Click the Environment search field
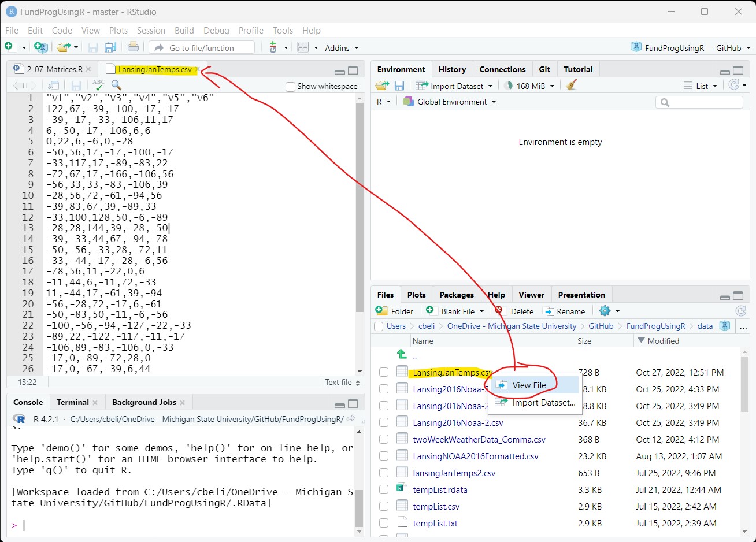This screenshot has height=542, width=756. 699,102
